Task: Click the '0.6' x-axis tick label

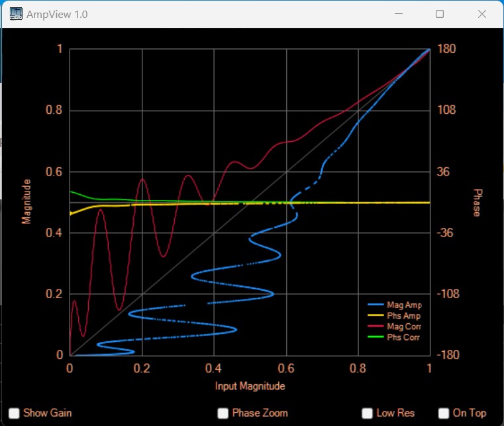Action: tap(286, 368)
